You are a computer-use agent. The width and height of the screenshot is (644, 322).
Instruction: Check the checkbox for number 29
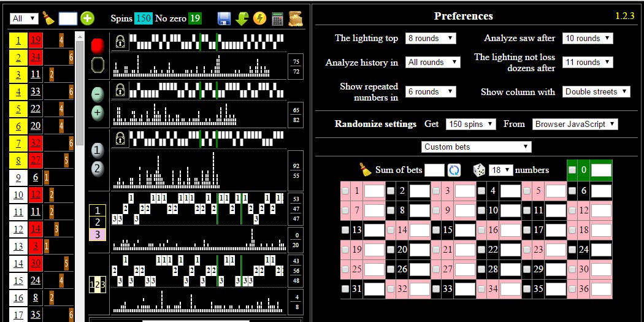[x=527, y=269]
